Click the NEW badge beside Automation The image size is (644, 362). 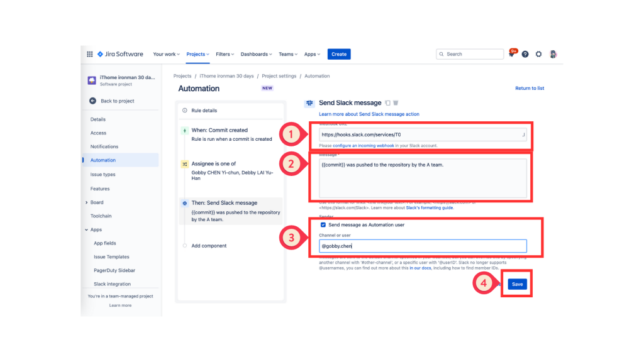[x=267, y=88]
